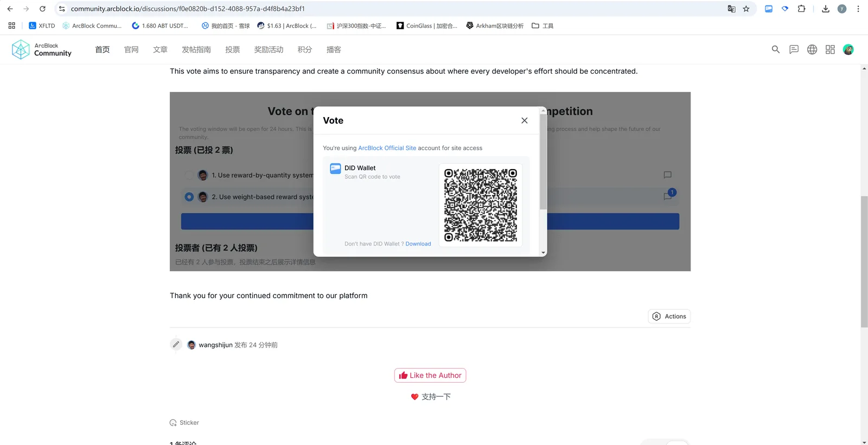Click the page scrollbar down arrow
Screen dimensions: 868x445
864,442
